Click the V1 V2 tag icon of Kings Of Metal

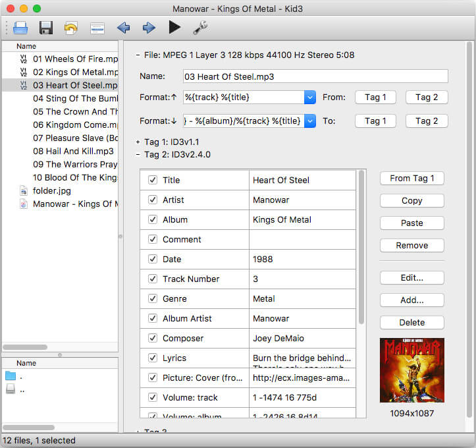coord(24,72)
